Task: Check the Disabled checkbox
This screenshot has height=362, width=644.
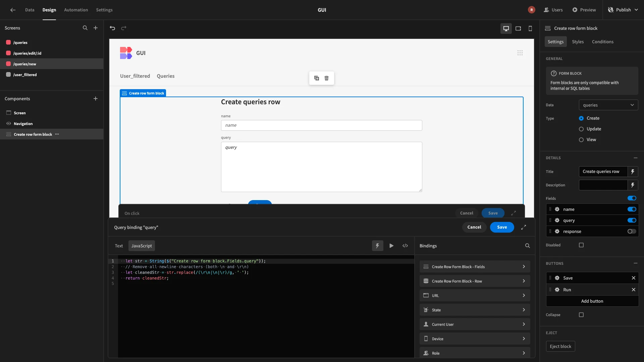Action: click(x=581, y=245)
